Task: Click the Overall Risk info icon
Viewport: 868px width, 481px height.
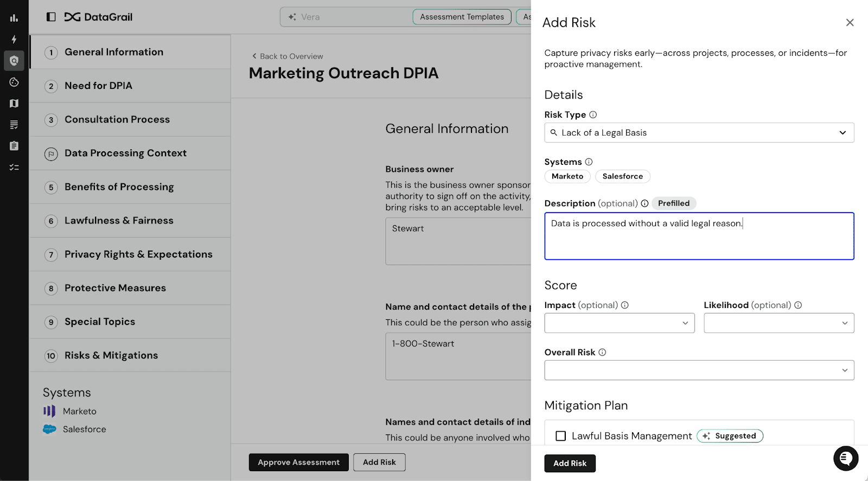Action: 602,352
